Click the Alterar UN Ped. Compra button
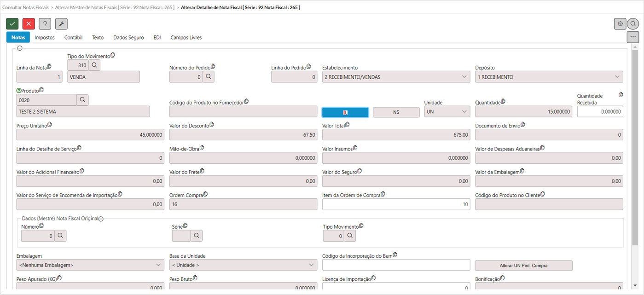 pyautogui.click(x=523, y=266)
